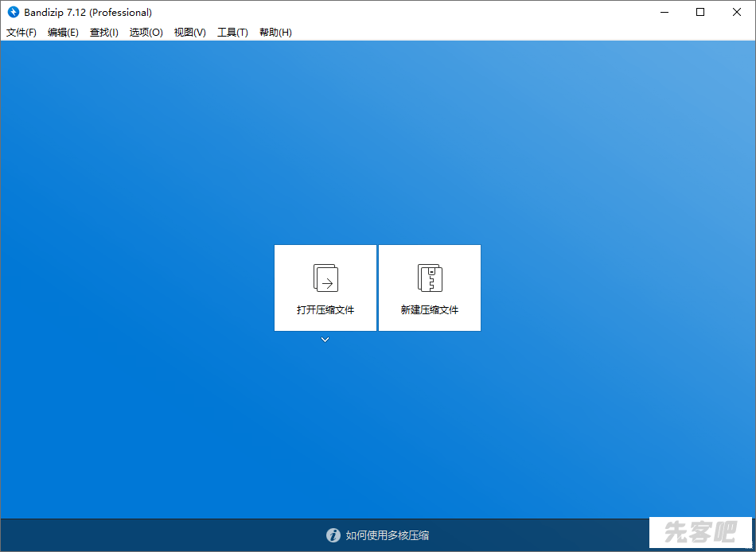The image size is (756, 552).
Task: Follow the 如何使用多核压缩 tip link
Action: 388,535
